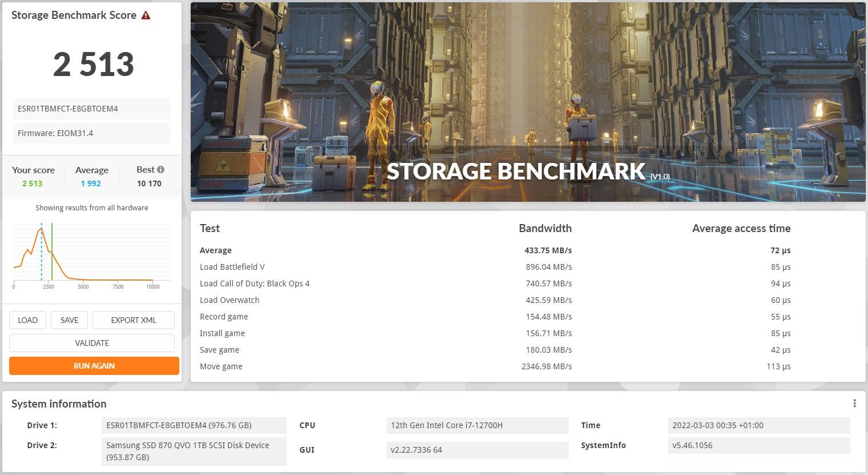Screen dimensions: 868x475
Task: Click the System information heading
Action: tap(59, 404)
